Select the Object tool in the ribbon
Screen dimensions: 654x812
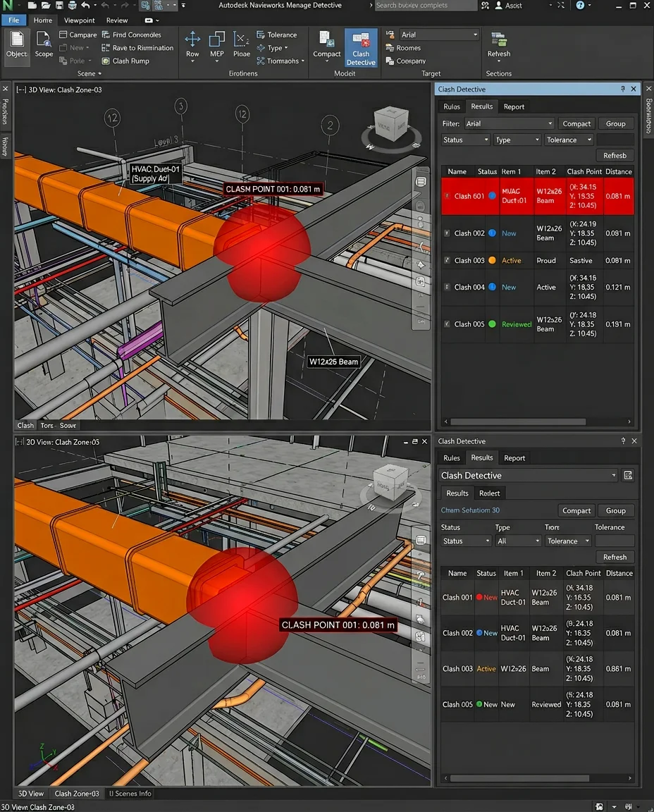pos(16,44)
